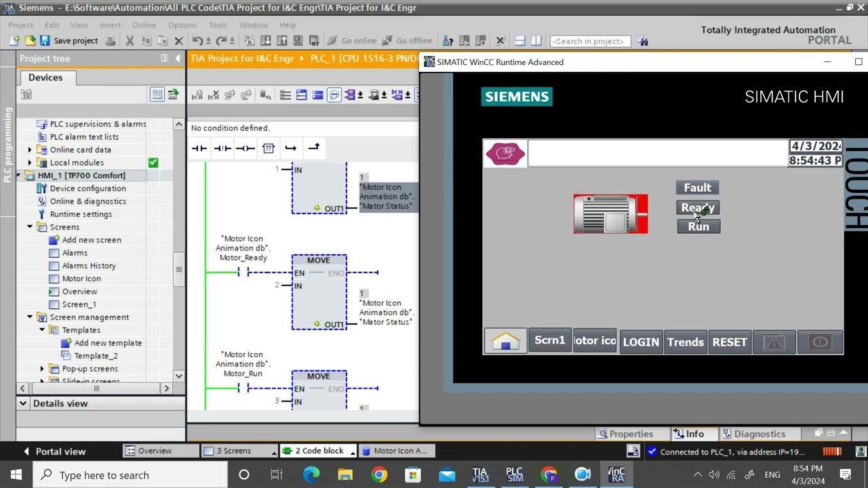The image size is (868, 488).
Task: Collapse the Screens folder node
Action: 30,227
